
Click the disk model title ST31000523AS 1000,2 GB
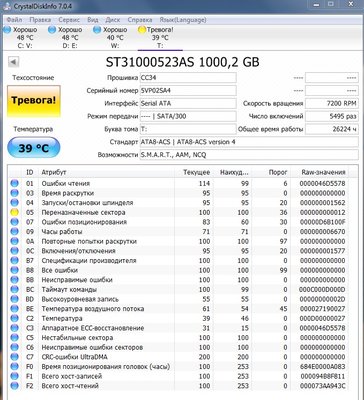183,62
